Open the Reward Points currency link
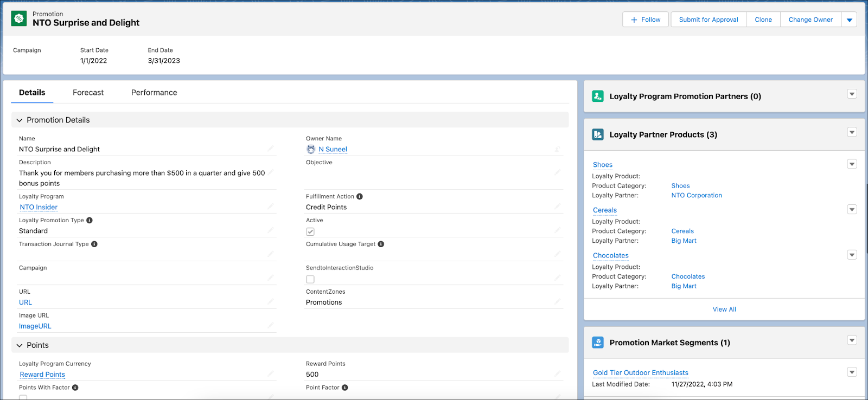 [42, 375]
